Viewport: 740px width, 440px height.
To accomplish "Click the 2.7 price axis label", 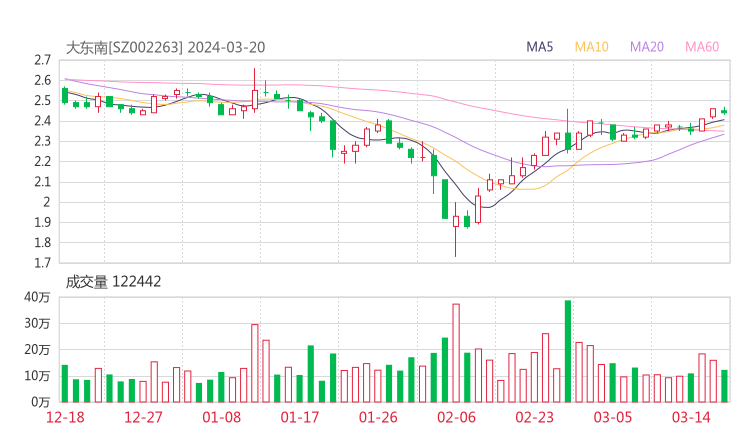I will click(x=42, y=60).
